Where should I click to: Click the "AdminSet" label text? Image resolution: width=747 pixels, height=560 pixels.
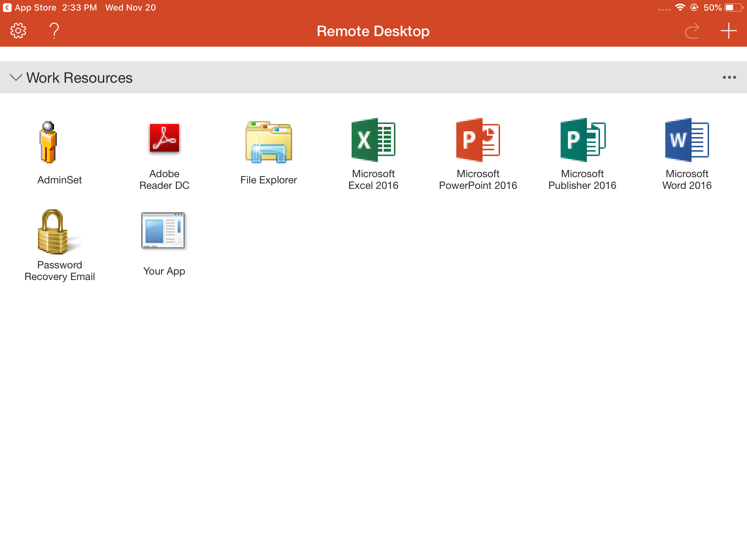(x=59, y=180)
